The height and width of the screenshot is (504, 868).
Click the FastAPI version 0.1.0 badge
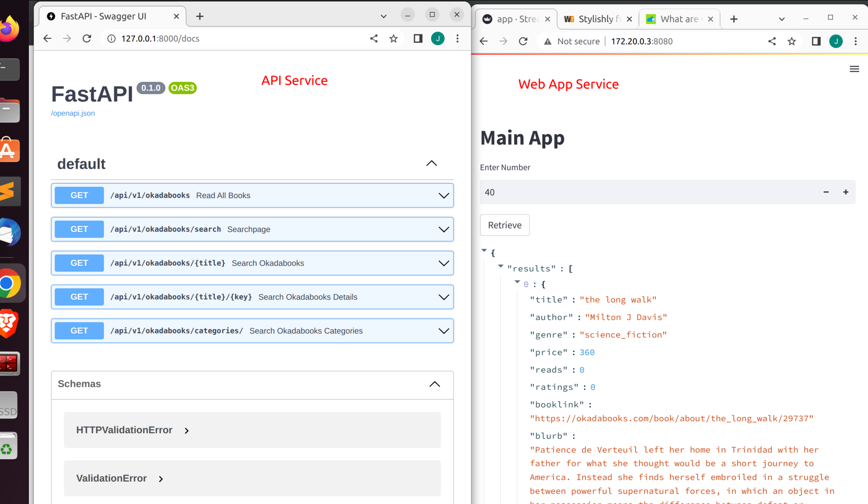[150, 87]
